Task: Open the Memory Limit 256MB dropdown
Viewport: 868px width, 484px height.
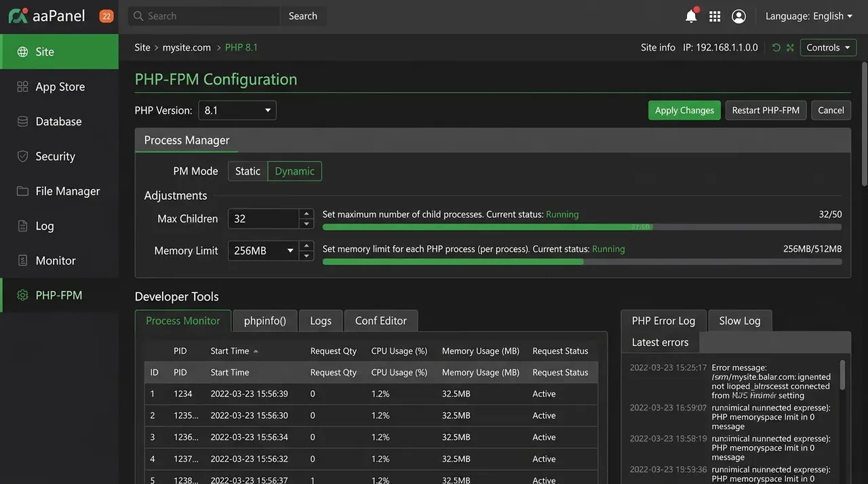Action: tap(263, 251)
